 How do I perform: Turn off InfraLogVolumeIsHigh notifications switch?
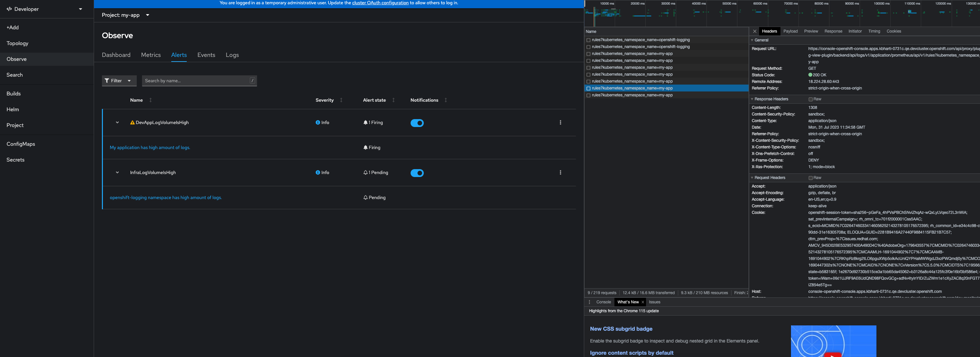tap(417, 173)
